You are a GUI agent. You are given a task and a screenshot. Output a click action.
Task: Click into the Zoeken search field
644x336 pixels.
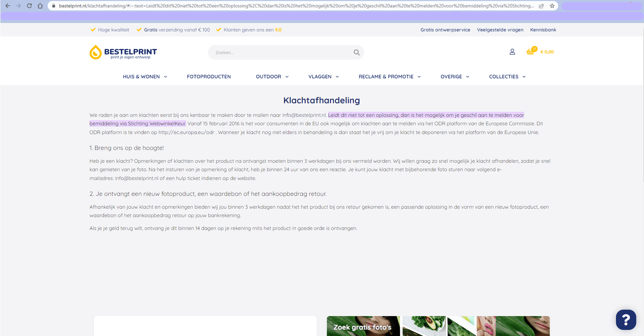[280, 52]
